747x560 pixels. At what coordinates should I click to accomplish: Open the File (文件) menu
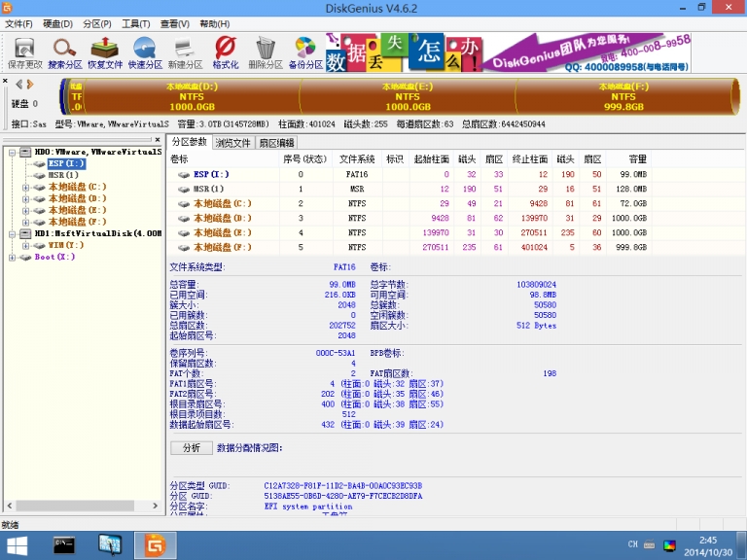click(x=18, y=23)
